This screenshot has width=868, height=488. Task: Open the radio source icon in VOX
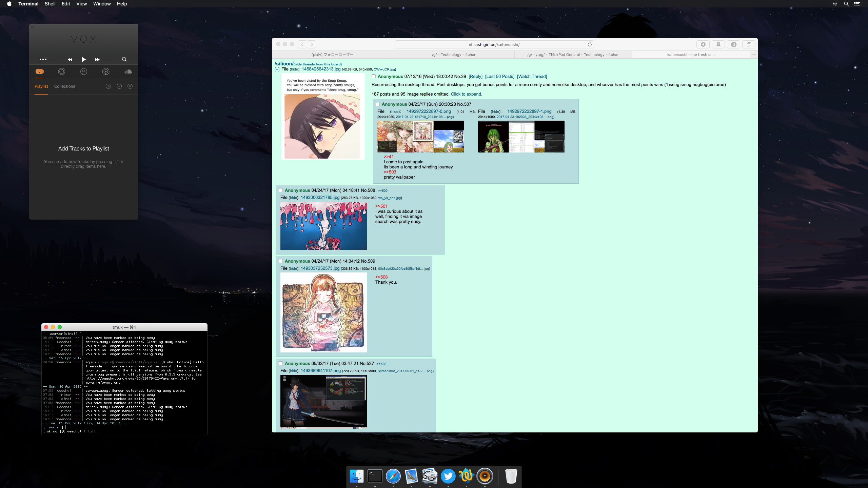[x=106, y=72]
